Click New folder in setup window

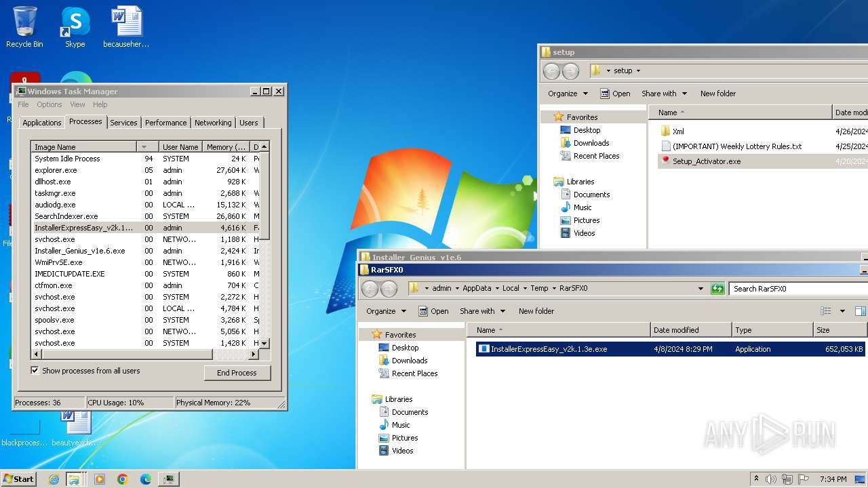click(717, 94)
